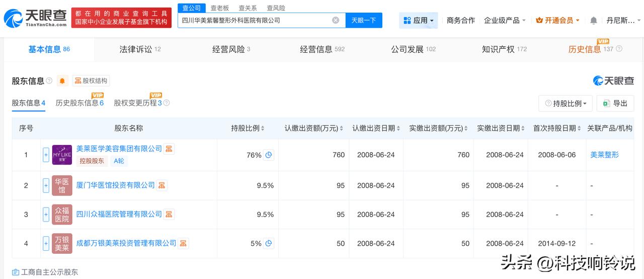Click the company name search input field

click(x=254, y=20)
